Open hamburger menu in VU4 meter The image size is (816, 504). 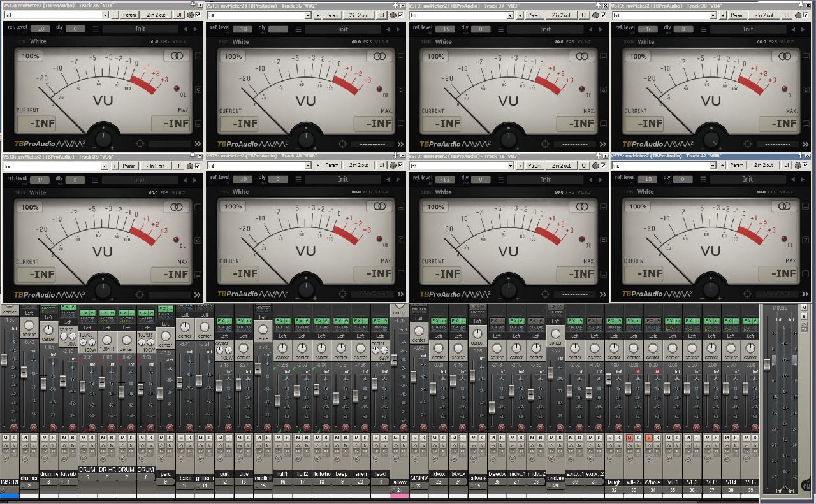point(704,29)
